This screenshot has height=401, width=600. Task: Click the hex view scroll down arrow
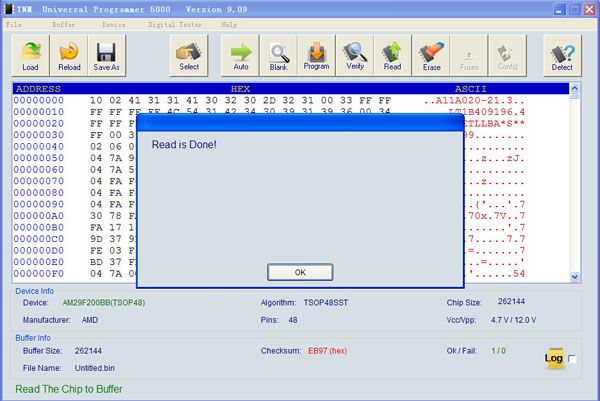tap(574, 276)
